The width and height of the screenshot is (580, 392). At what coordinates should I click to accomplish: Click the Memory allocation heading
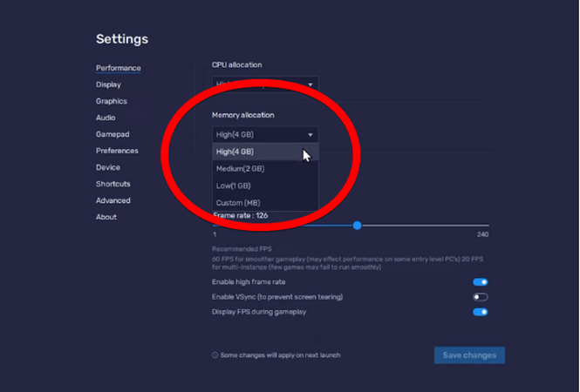point(243,115)
